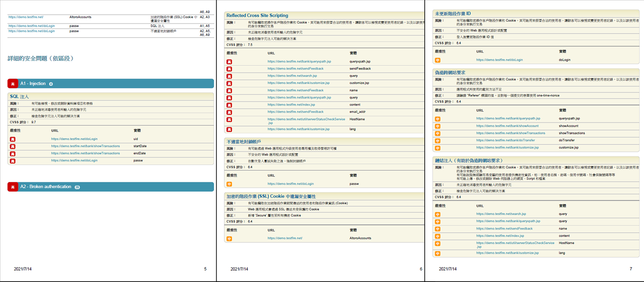Click the Reflected XSS severity icon for entity name
This screenshot has width=644, height=282.
229,91
